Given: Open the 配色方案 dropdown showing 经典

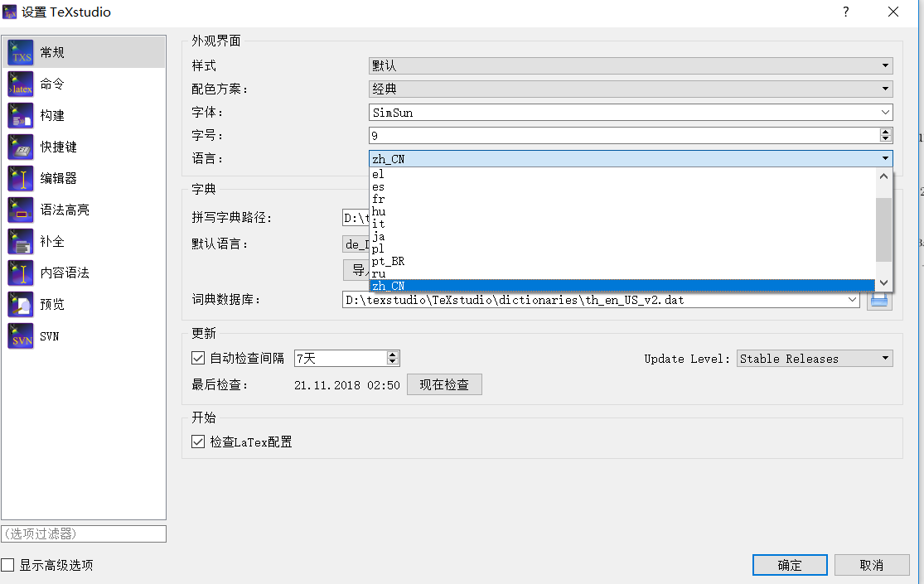Looking at the screenshot, I should coord(631,89).
